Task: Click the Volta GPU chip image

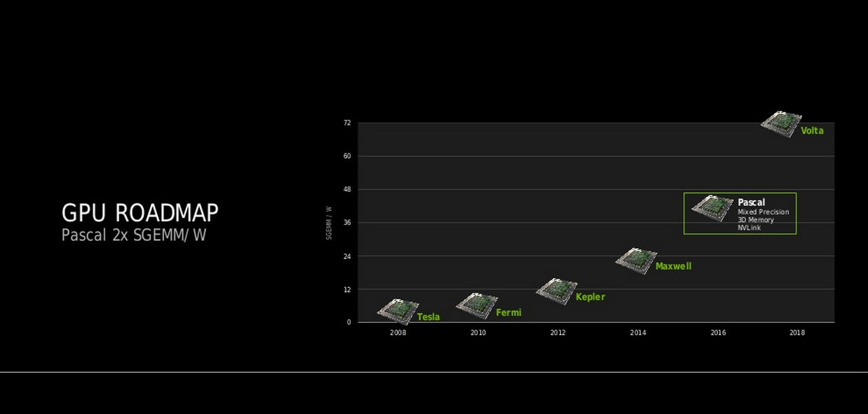Action: [x=781, y=124]
